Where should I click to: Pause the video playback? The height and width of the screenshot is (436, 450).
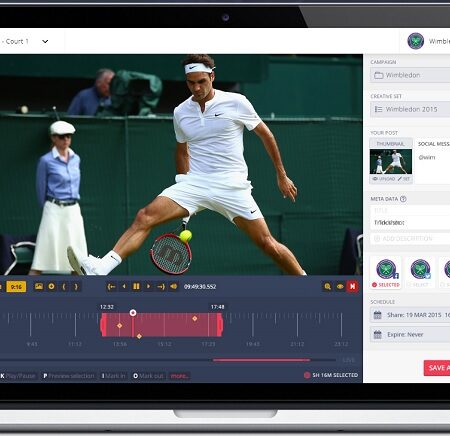click(136, 286)
